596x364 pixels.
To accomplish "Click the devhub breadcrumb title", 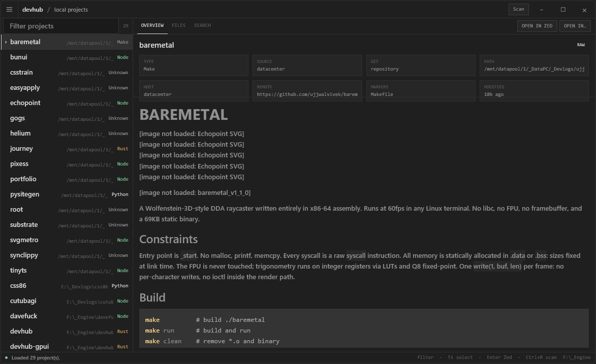I will coord(33,10).
